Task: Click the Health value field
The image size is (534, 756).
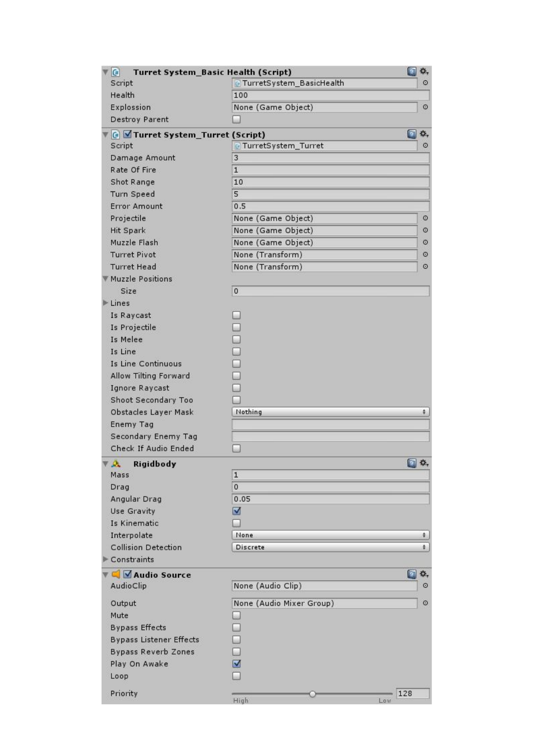Action: (330, 95)
